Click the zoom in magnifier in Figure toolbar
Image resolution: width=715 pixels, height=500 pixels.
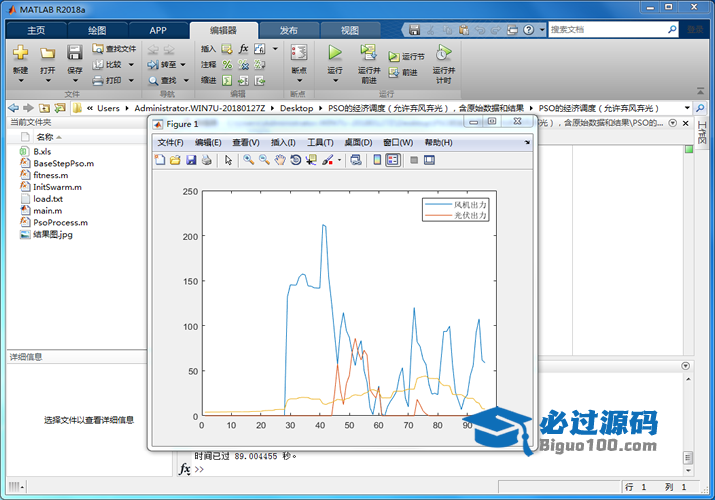point(248,160)
